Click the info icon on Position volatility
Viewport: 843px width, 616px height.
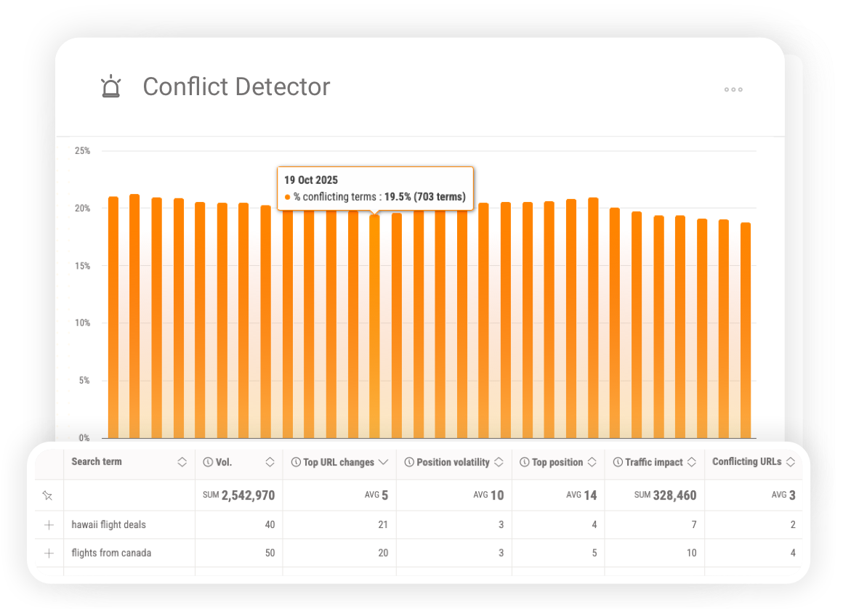tap(408, 462)
